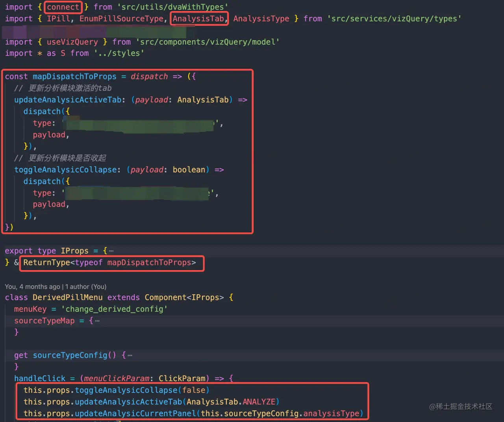504x422 pixels.
Task: Select the 'src/components/vizQuery/model' path string
Action: point(208,42)
